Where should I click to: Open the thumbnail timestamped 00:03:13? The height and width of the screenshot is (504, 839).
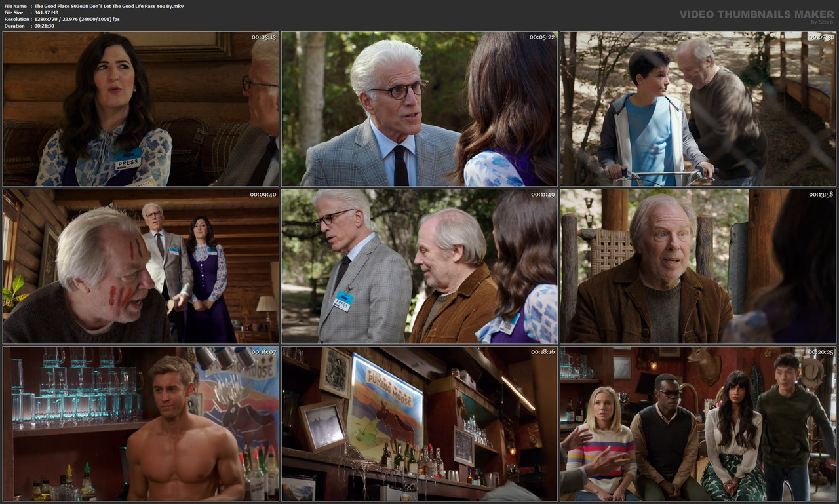pos(141,107)
